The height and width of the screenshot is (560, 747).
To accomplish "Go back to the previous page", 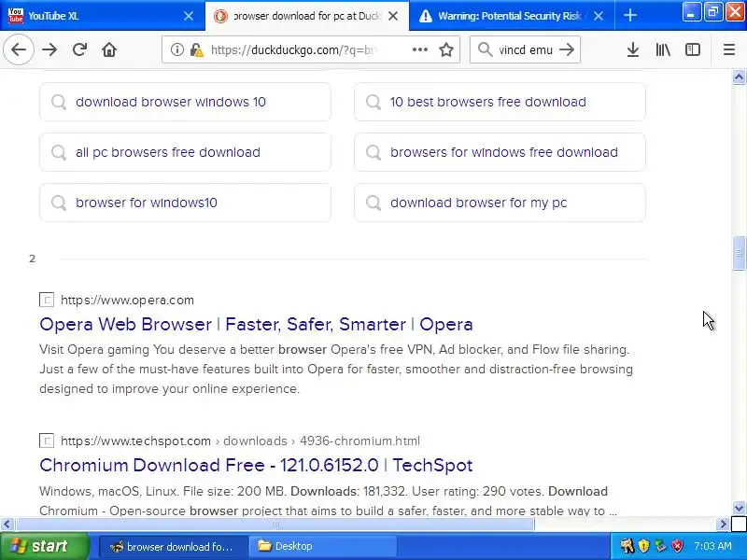I will [x=18, y=49].
